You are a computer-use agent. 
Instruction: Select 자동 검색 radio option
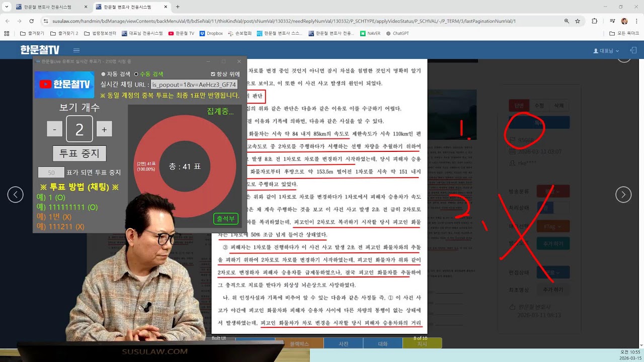pyautogui.click(x=103, y=74)
